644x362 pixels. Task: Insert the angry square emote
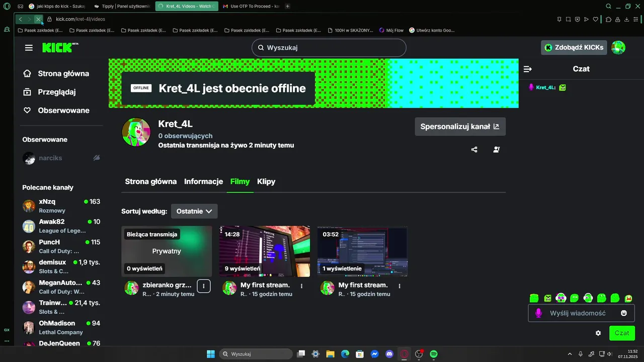click(x=547, y=298)
